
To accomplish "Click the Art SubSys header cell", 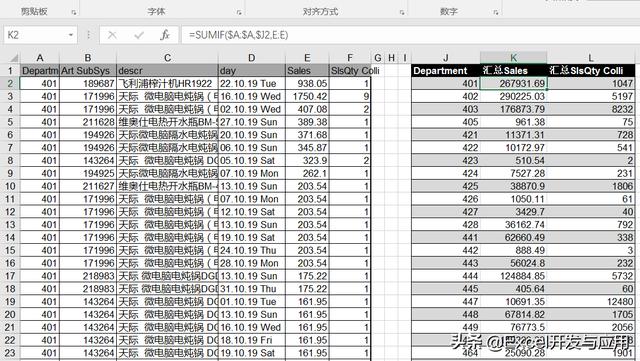I will (88, 71).
